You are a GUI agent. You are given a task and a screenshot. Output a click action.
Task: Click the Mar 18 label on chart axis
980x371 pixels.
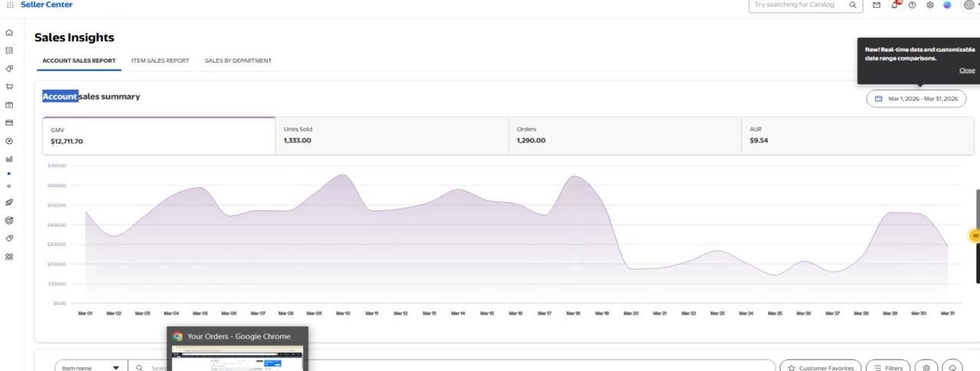573,313
